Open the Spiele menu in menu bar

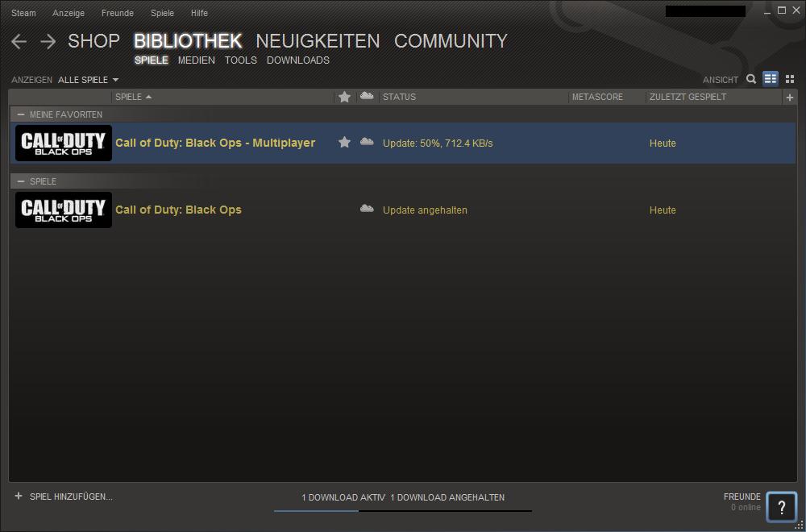[x=163, y=13]
